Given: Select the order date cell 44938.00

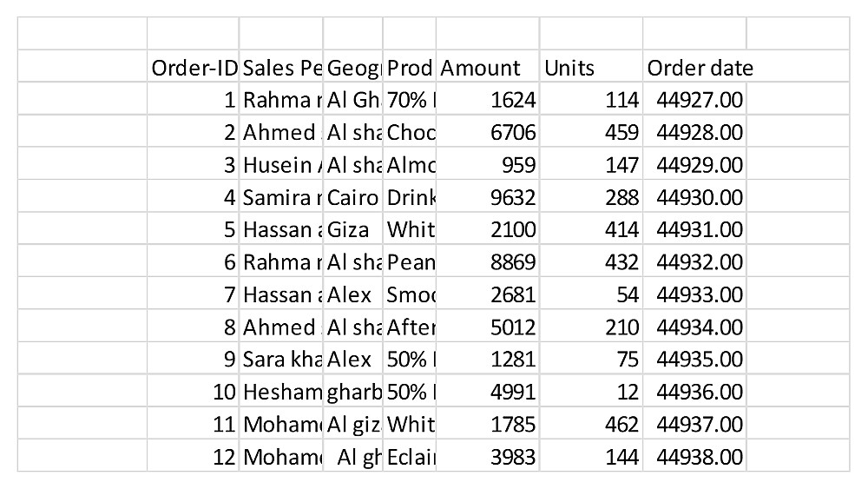Looking at the screenshot, I should pos(694,456).
